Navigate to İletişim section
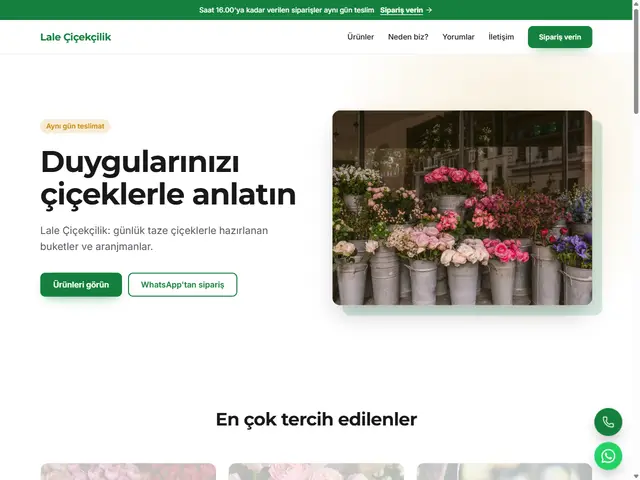This screenshot has width=640, height=480. pyautogui.click(x=501, y=37)
